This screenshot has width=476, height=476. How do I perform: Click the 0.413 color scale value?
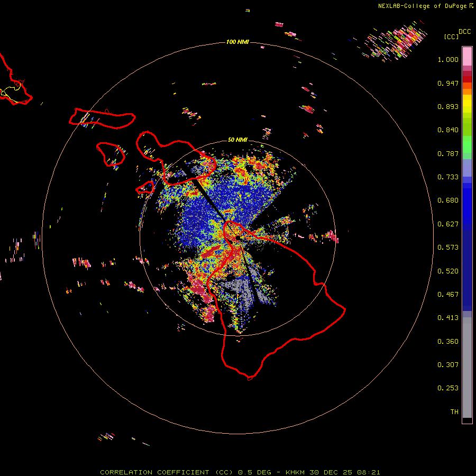coord(448,318)
